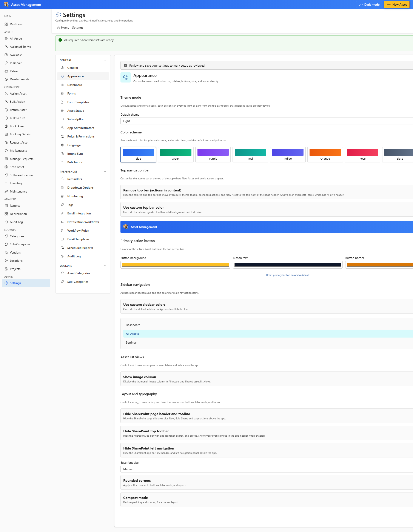Screen dimensions: 413x532
Task: Click the Bulk Import upload arrow icon
Action: point(62,162)
